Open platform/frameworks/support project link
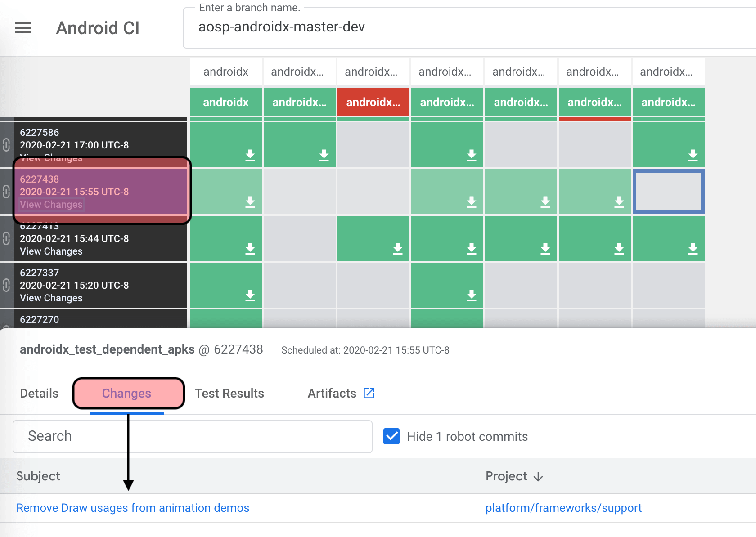 (x=563, y=508)
